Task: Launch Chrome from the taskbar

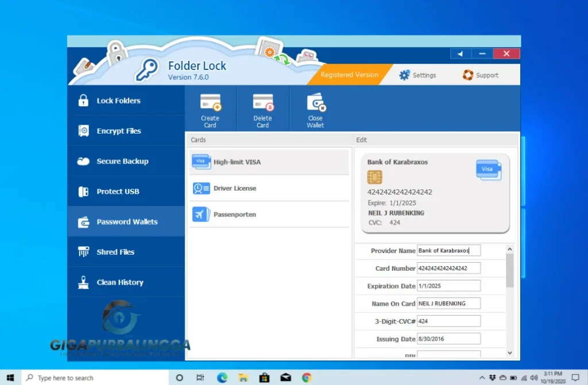Action: click(307, 378)
